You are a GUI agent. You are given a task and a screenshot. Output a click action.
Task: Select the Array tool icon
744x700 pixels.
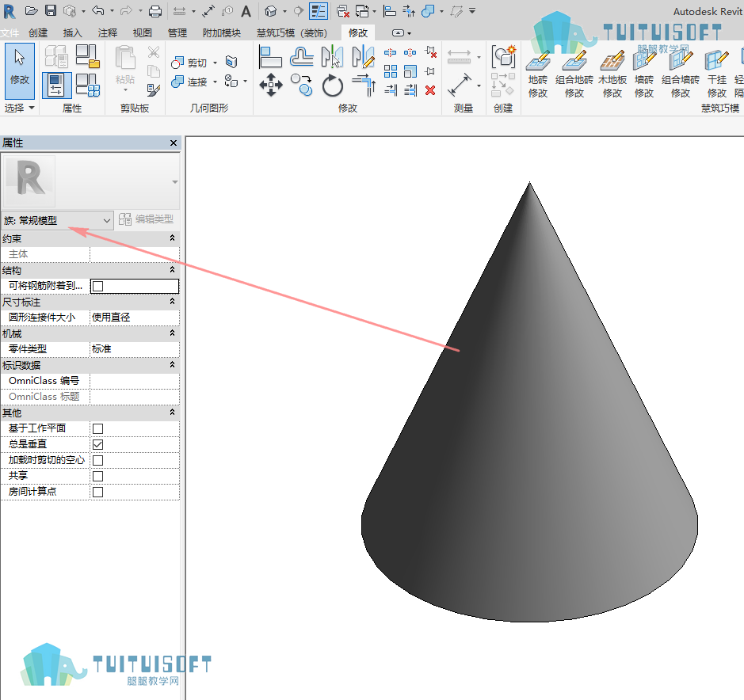[391, 71]
